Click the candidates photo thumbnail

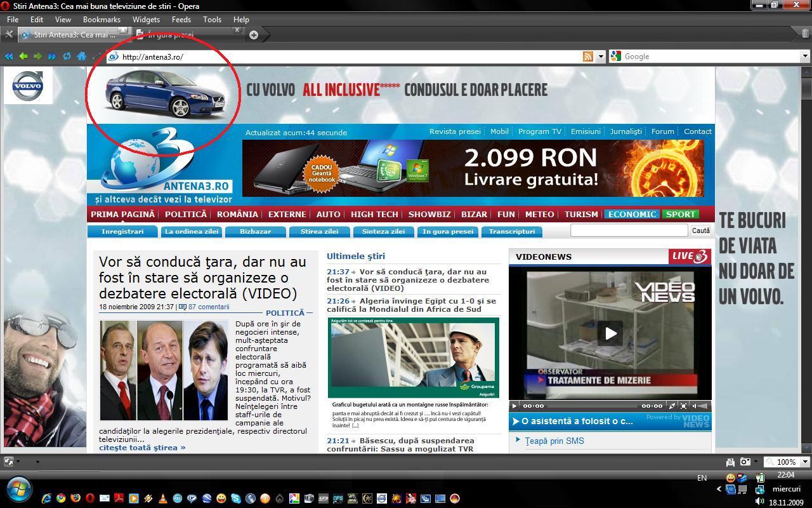pos(164,370)
